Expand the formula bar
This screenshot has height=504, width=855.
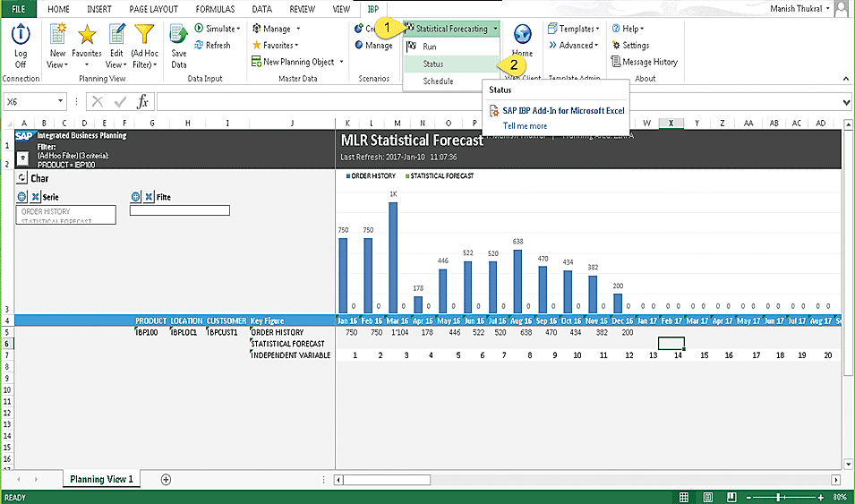[846, 102]
